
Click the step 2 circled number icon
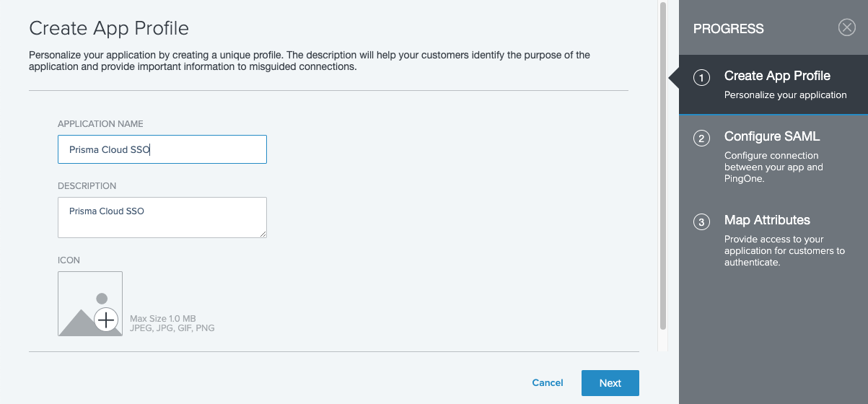pos(701,138)
